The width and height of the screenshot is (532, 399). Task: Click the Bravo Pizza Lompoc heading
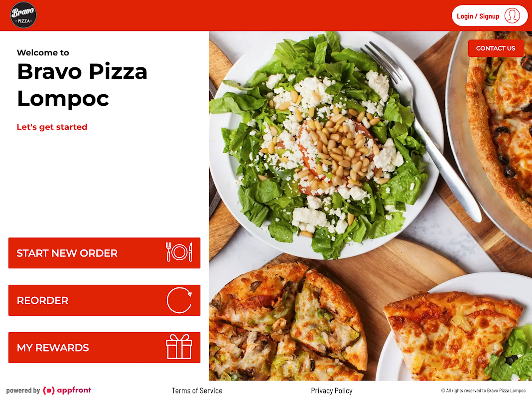click(82, 85)
